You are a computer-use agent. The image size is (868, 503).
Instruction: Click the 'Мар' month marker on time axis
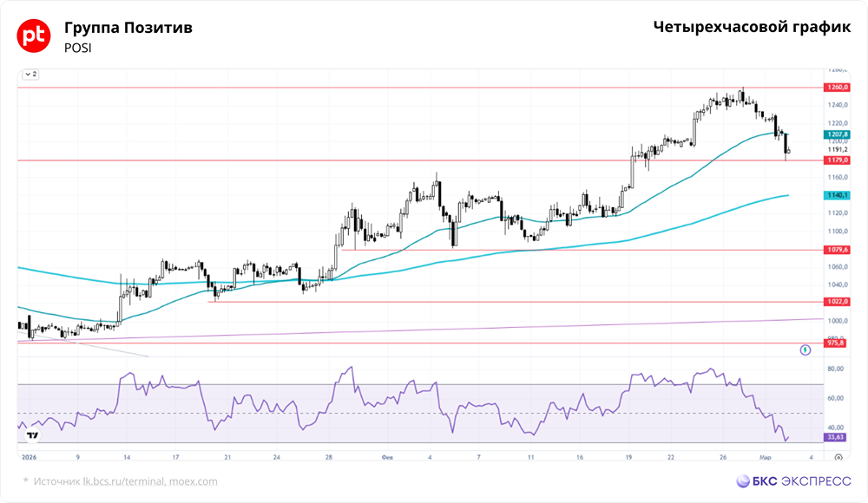[765, 458]
